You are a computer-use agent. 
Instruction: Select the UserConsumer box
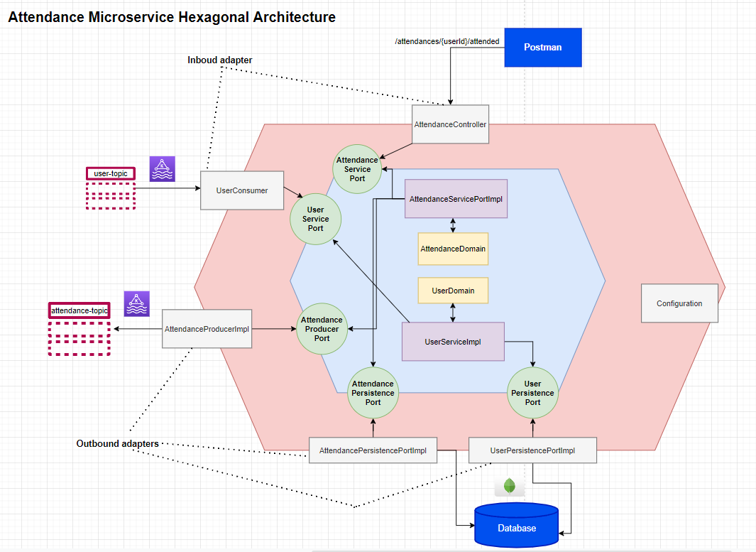pyautogui.click(x=241, y=190)
